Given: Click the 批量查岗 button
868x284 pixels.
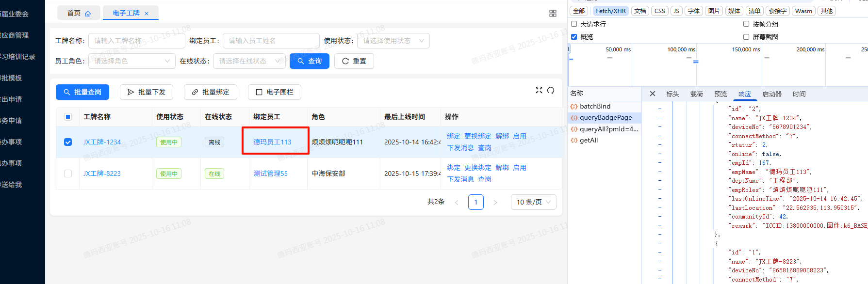Looking at the screenshot, I should [82, 92].
